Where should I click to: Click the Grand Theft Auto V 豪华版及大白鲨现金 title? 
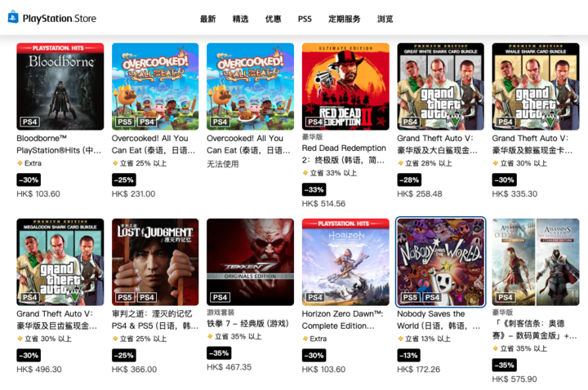(437, 144)
